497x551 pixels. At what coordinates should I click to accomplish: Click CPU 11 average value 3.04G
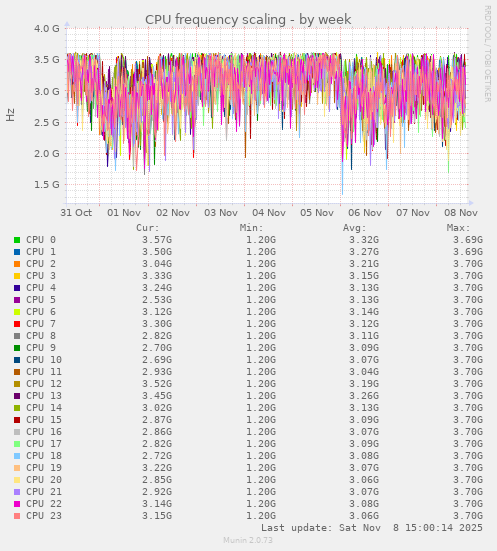364,372
